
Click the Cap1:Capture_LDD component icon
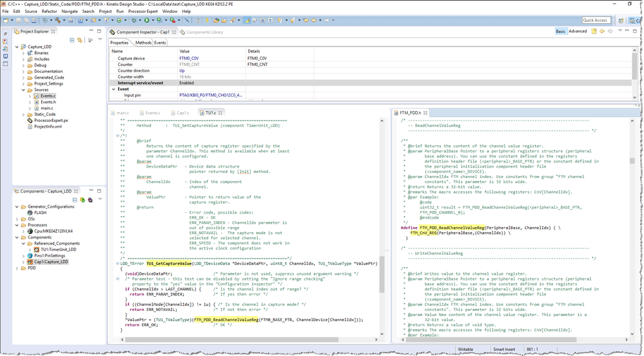[30, 262]
